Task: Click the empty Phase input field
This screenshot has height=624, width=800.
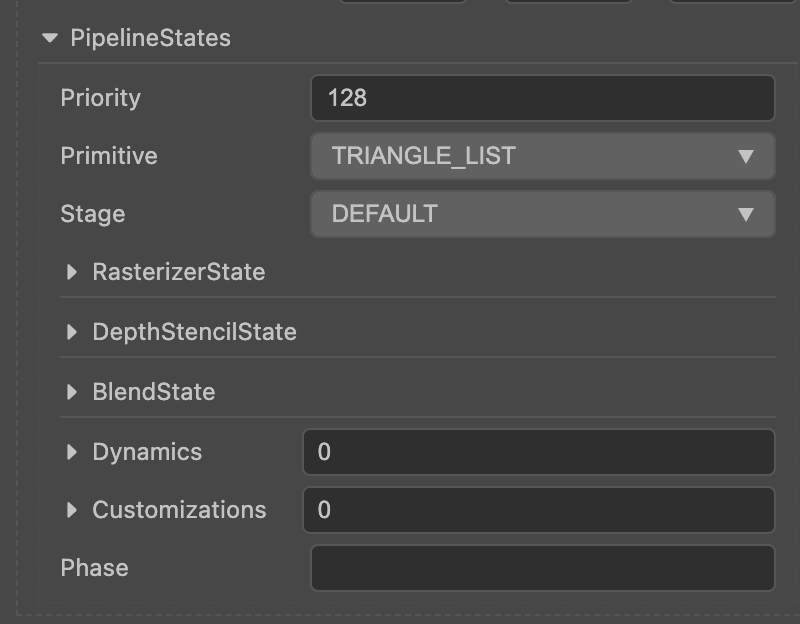Action: tap(542, 568)
